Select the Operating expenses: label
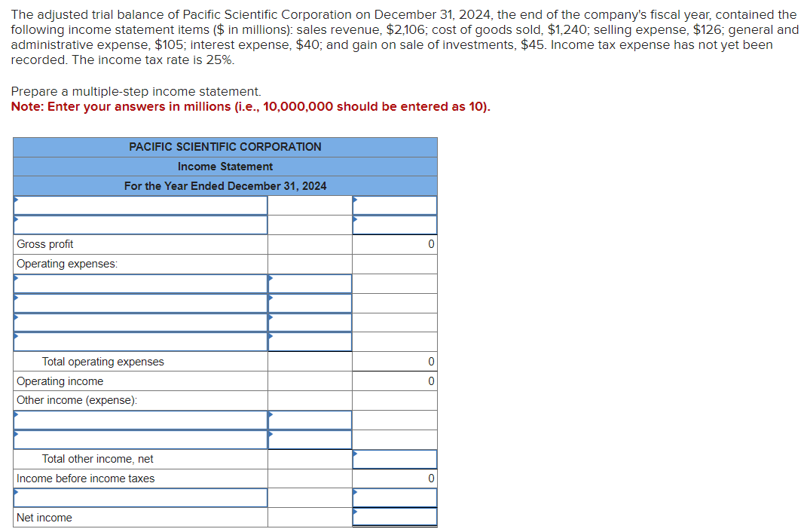Viewport: 804px width, 532px height. (67, 264)
